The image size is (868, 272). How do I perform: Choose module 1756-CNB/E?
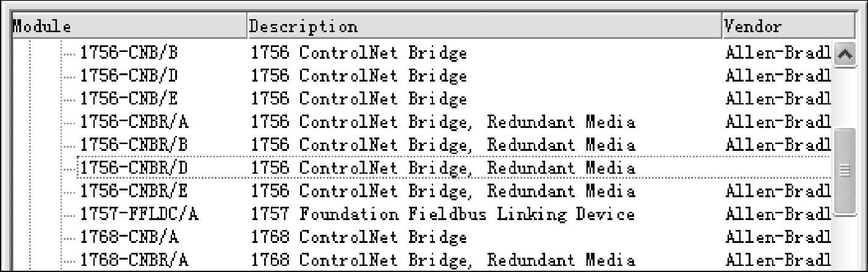point(126,100)
